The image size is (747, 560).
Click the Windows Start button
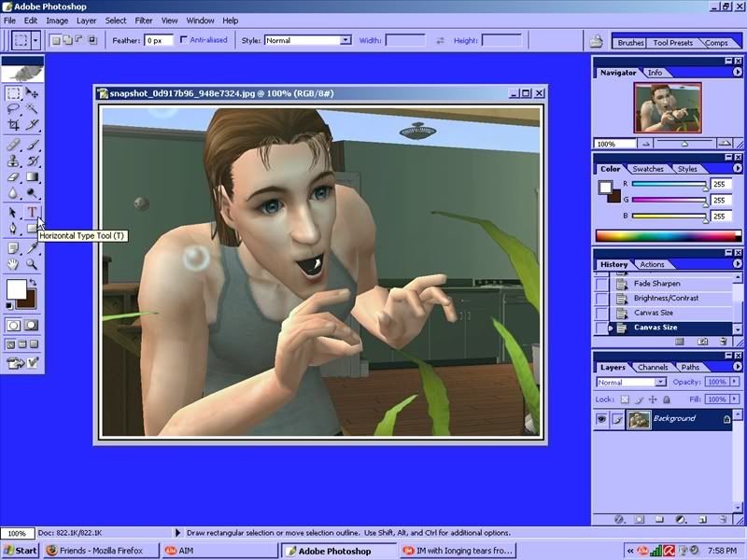click(20, 551)
